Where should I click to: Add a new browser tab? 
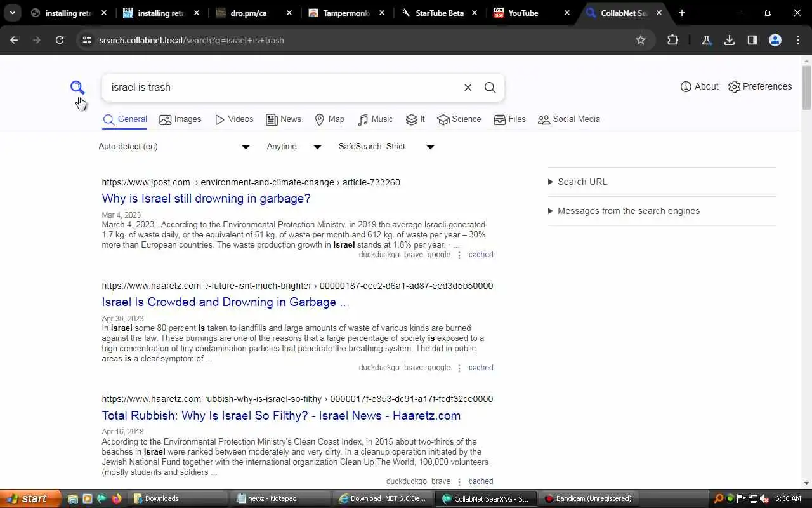click(682, 13)
